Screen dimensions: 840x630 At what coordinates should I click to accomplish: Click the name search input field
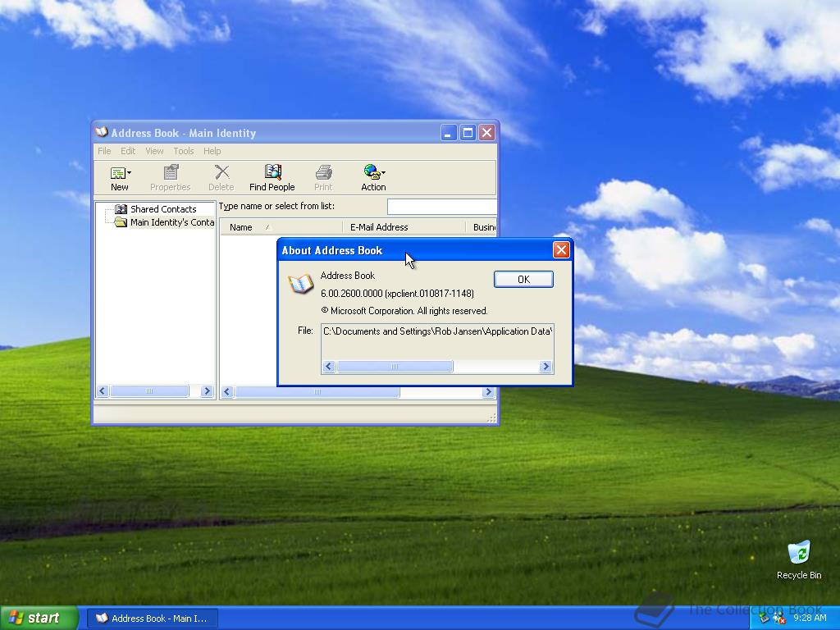pyautogui.click(x=441, y=206)
